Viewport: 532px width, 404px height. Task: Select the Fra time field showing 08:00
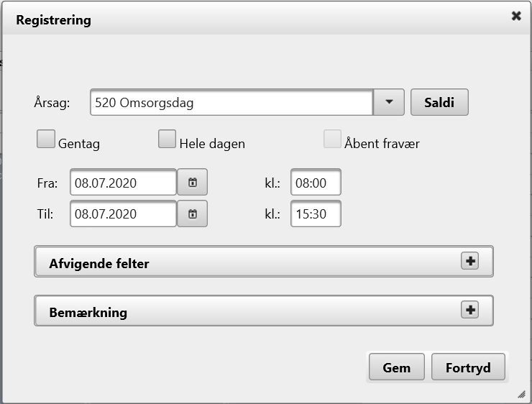click(x=316, y=183)
